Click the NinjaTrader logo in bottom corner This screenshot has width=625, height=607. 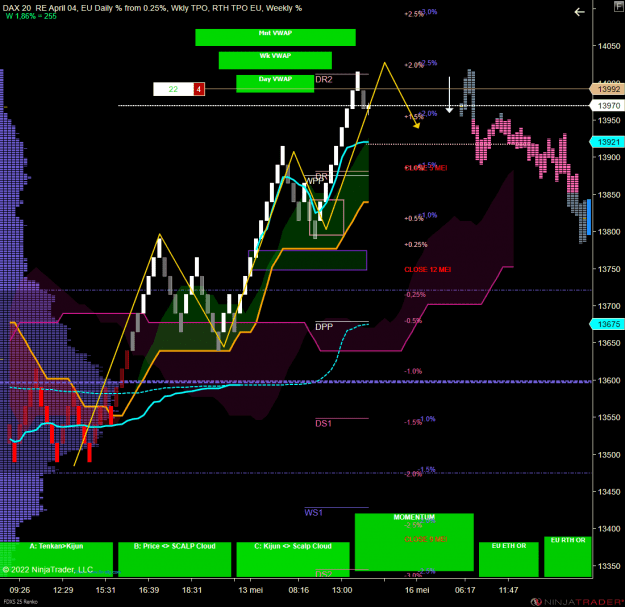pos(577,602)
